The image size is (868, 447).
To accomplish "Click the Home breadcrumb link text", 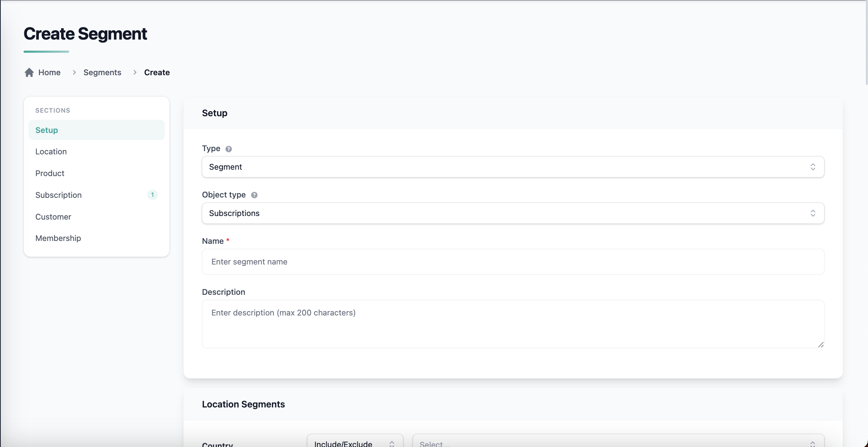I will [50, 72].
